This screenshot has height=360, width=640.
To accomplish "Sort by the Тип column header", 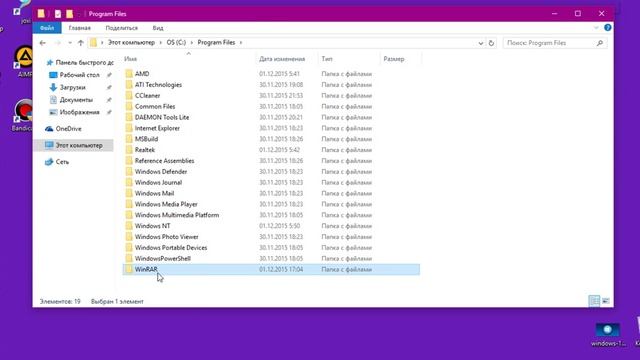I will 327,59.
